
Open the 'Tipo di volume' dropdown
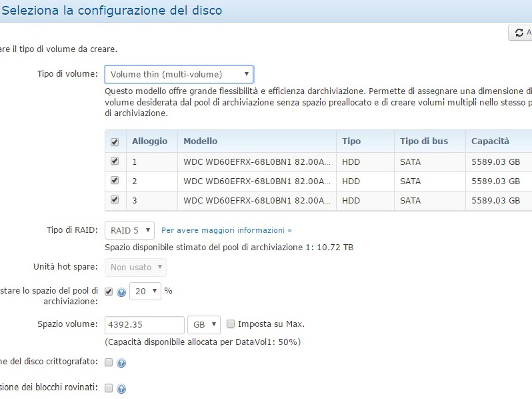pos(179,74)
